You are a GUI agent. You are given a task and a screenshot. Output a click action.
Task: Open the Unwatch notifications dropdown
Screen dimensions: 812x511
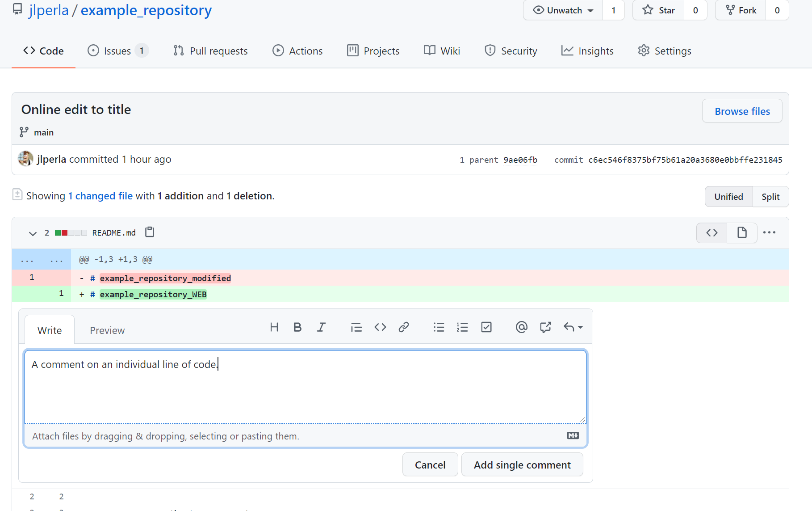click(563, 10)
